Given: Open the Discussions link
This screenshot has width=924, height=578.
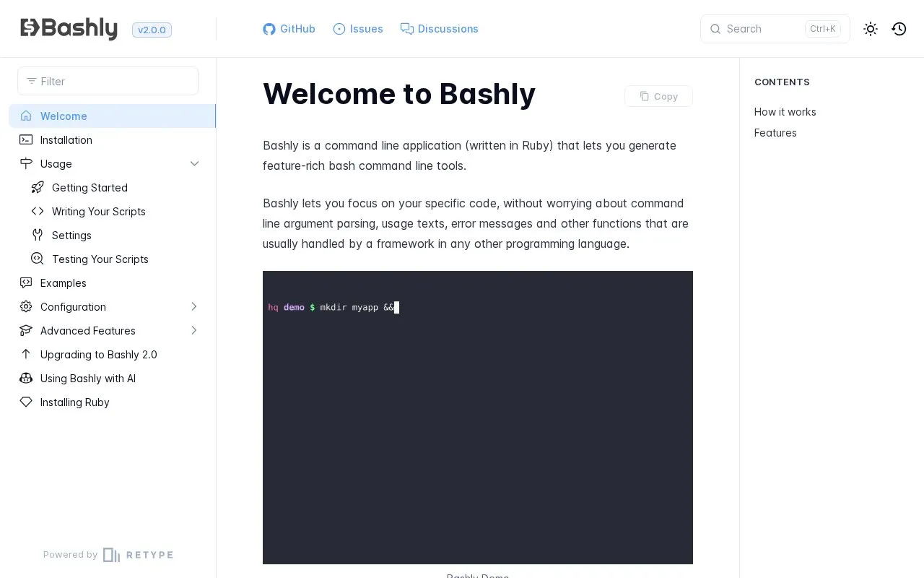Looking at the screenshot, I should [439, 29].
